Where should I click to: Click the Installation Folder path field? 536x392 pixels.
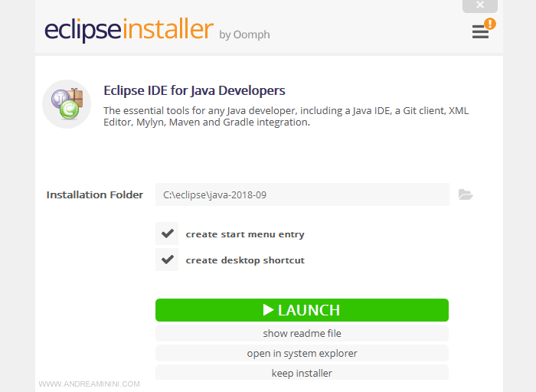(x=302, y=194)
